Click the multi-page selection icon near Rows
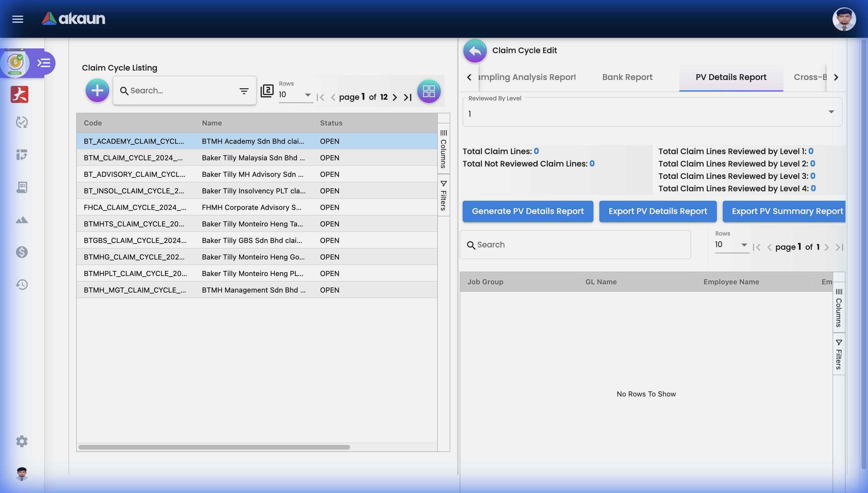 click(x=267, y=91)
